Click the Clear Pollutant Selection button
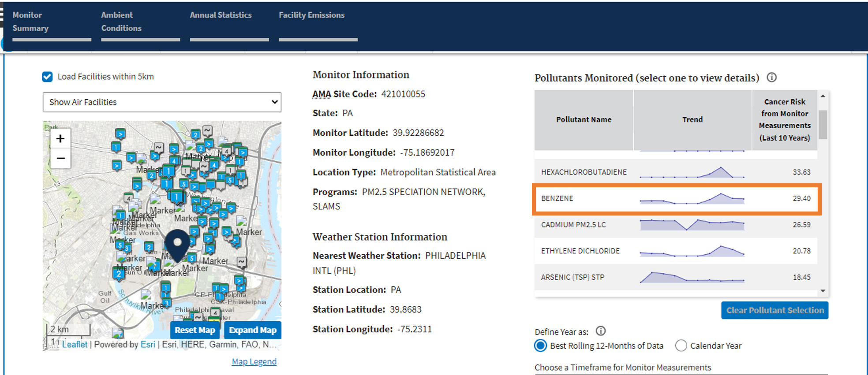Screen dimensions: 868x375 (775, 310)
